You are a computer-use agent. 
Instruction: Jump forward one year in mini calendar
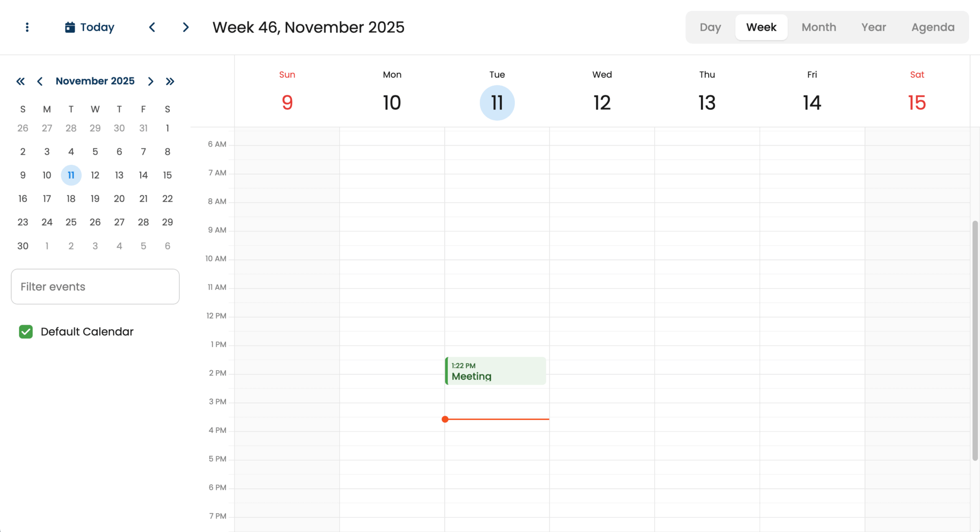pyautogui.click(x=170, y=81)
